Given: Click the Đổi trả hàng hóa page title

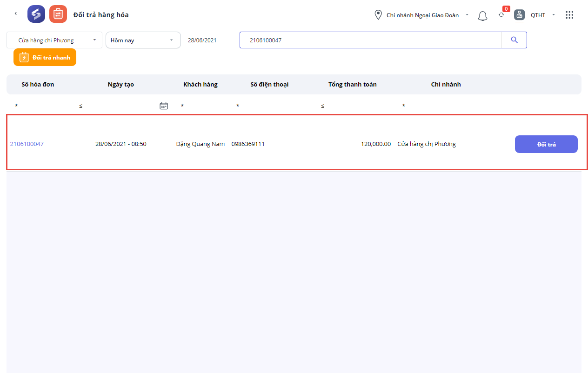Looking at the screenshot, I should pyautogui.click(x=101, y=15).
